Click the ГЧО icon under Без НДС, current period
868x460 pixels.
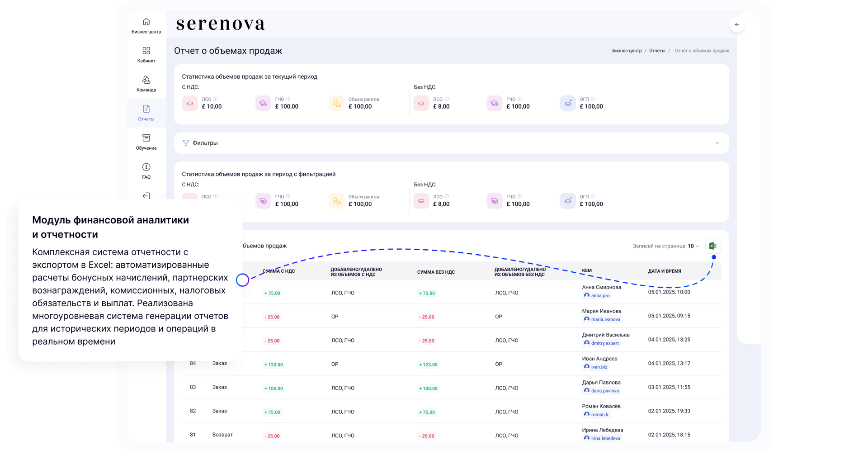pyautogui.click(x=494, y=103)
